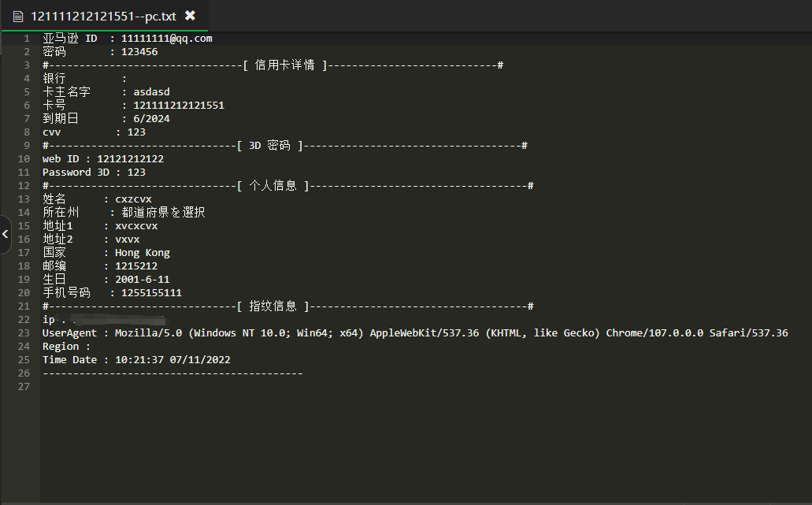
Task: Close the 121111212121551--pc.txt tab
Action: tap(190, 15)
